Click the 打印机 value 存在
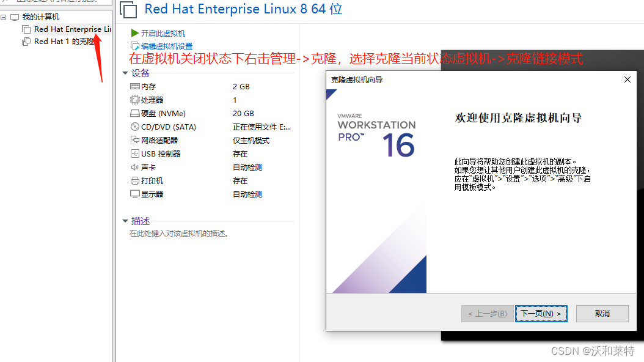This screenshot has width=644, height=362. pos(240,181)
